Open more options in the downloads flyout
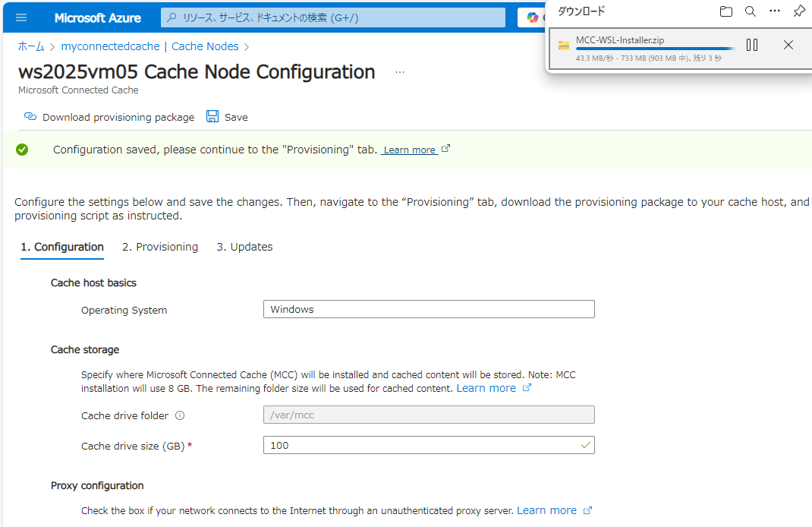 click(776, 11)
